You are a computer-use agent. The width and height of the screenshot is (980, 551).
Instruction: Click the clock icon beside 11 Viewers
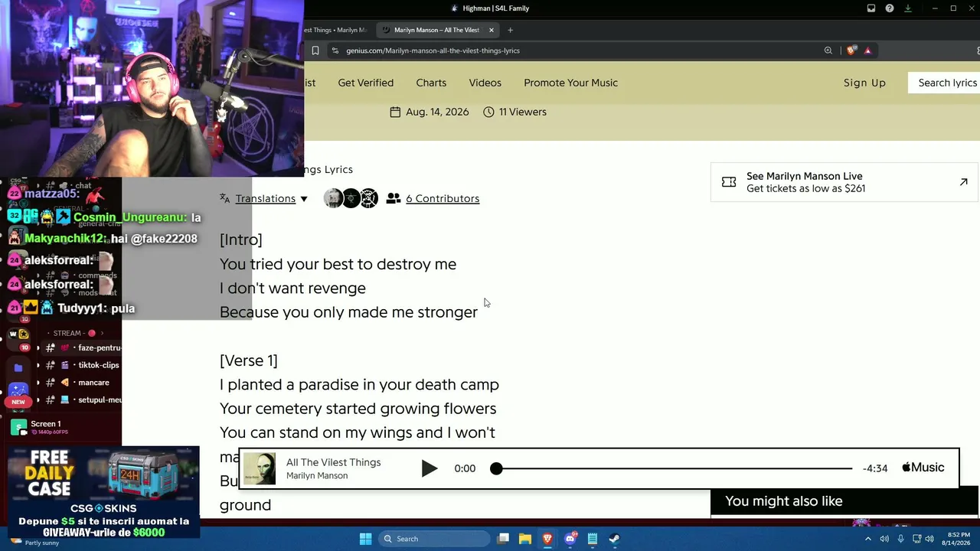click(488, 112)
